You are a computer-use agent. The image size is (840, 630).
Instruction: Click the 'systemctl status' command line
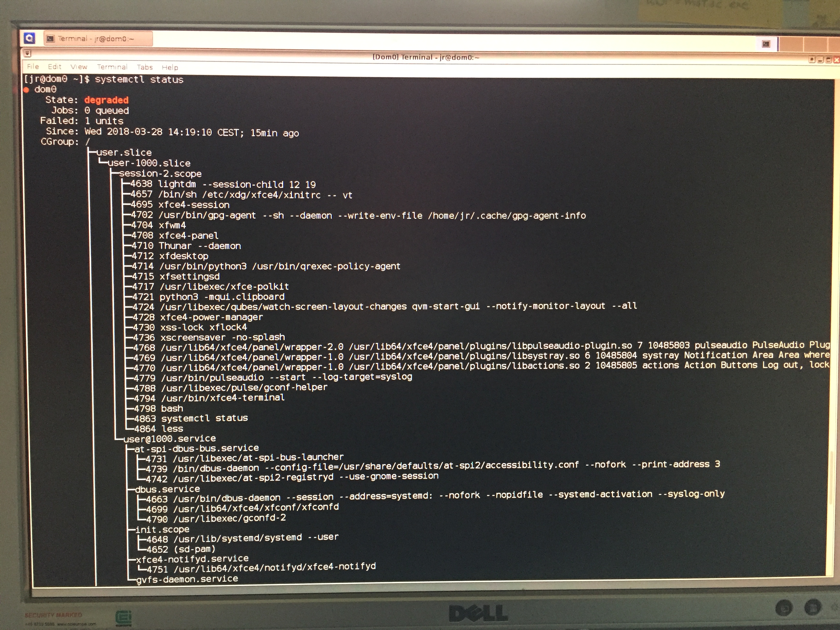pyautogui.click(x=139, y=80)
